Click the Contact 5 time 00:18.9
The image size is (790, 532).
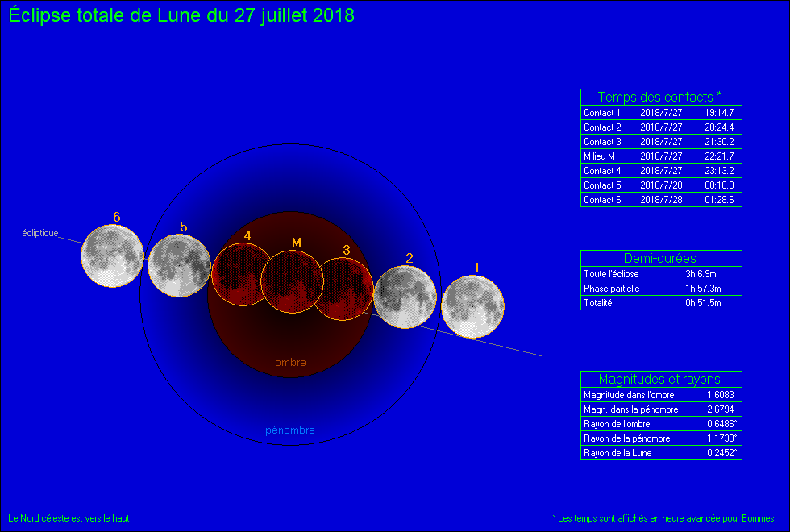719,185
